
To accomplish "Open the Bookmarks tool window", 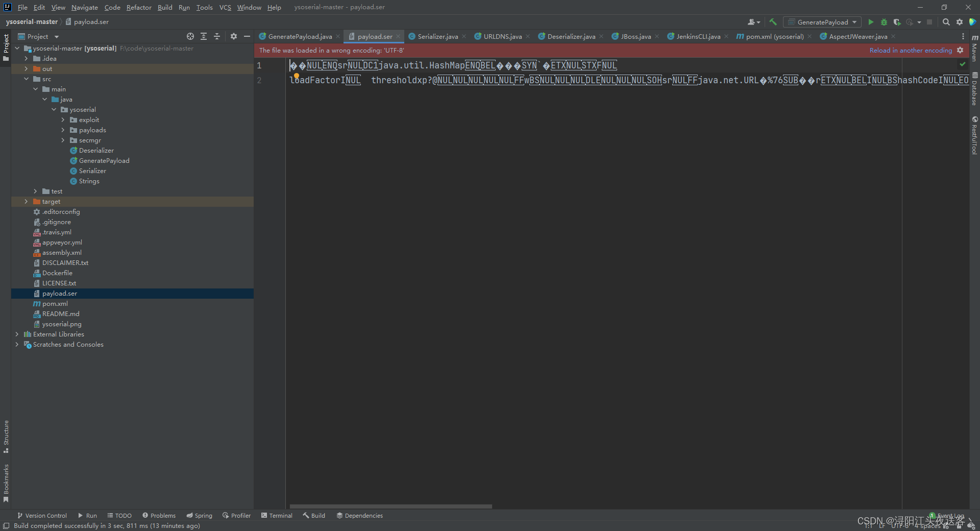I will 6,483.
